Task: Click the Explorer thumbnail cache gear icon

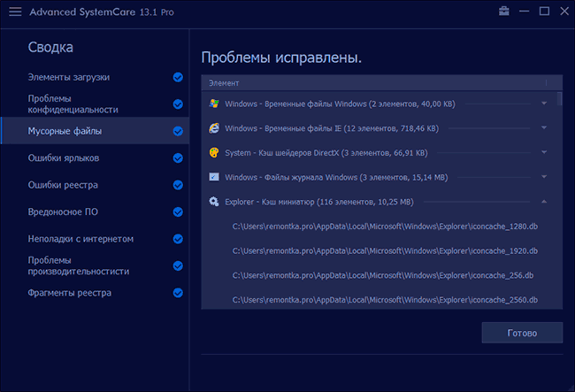Action: pyautogui.click(x=214, y=202)
